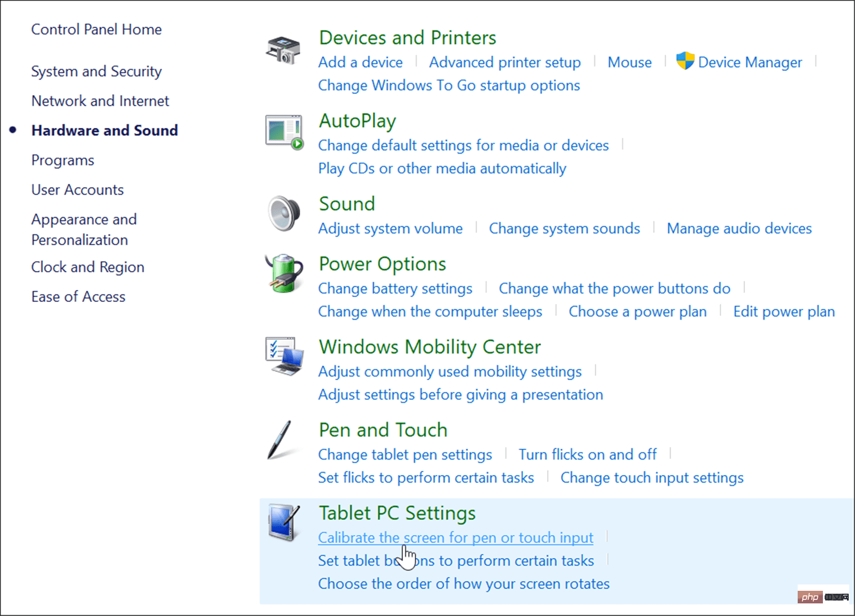Click Change touch input settings
Screen dimensions: 855x616
tap(652, 478)
